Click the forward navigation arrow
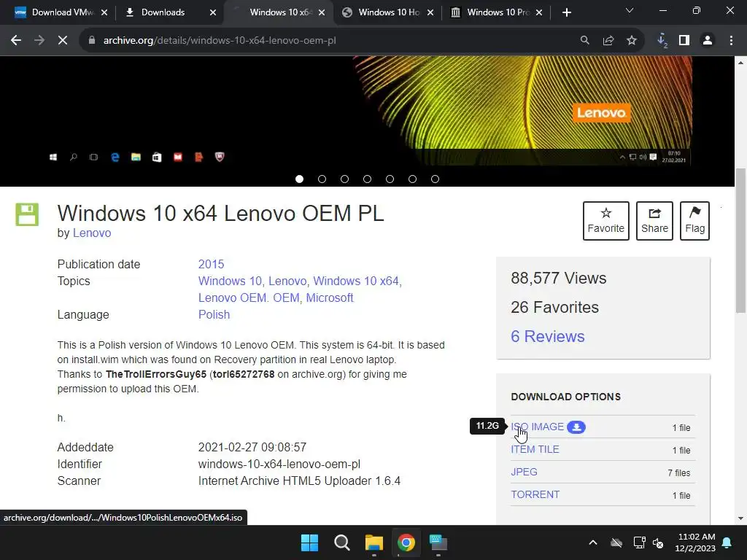The width and height of the screenshot is (747, 560). tap(39, 41)
